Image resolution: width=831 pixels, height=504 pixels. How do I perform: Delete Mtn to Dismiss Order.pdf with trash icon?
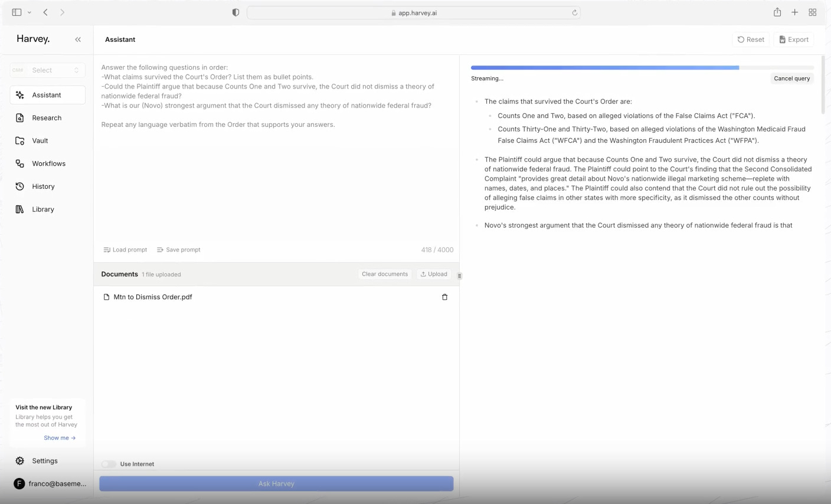point(444,297)
